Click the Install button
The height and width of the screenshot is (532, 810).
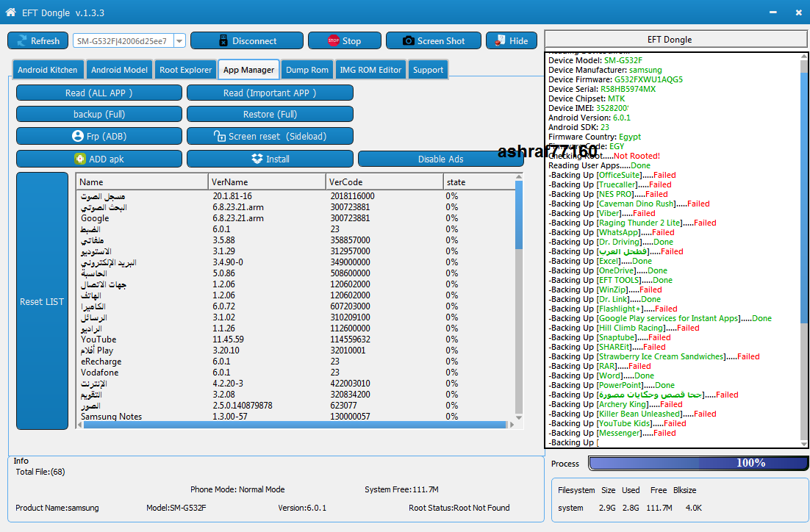[x=270, y=159]
